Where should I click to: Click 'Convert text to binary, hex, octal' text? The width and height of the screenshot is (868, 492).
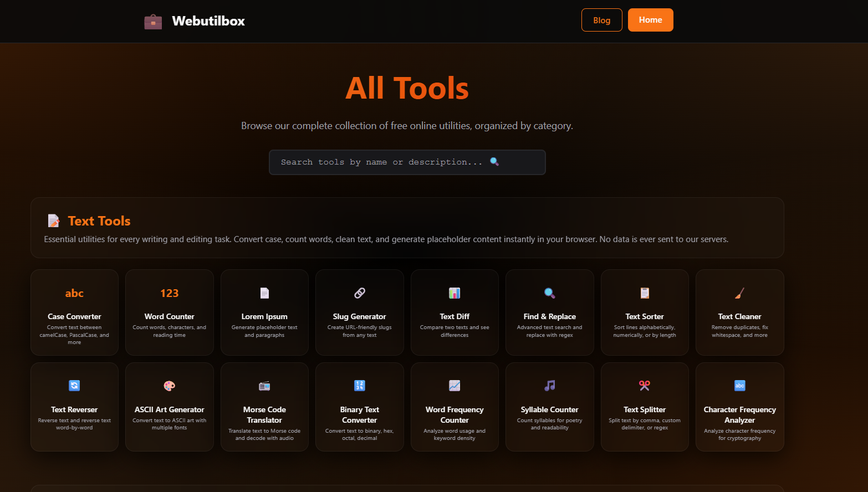(x=360, y=434)
